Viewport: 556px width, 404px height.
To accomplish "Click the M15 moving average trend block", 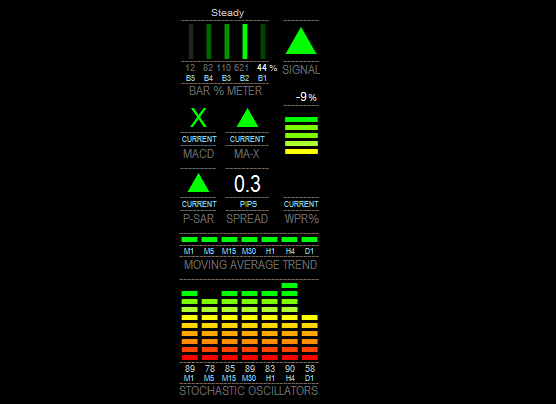I will (x=229, y=239).
